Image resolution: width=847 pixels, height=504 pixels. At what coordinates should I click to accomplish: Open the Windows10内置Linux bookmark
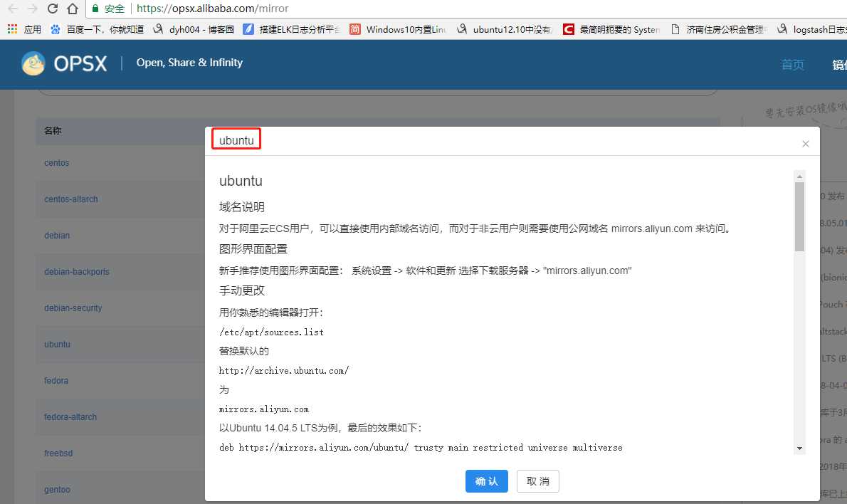pos(398,29)
